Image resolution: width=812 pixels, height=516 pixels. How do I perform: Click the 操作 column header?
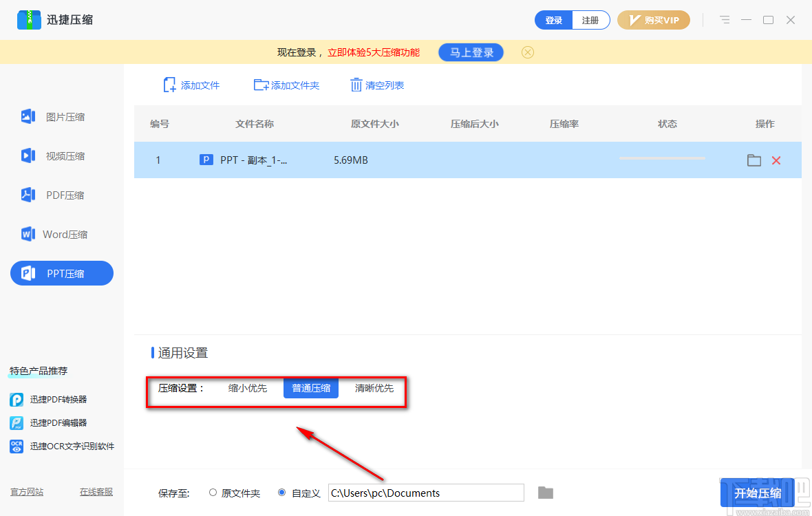click(765, 125)
